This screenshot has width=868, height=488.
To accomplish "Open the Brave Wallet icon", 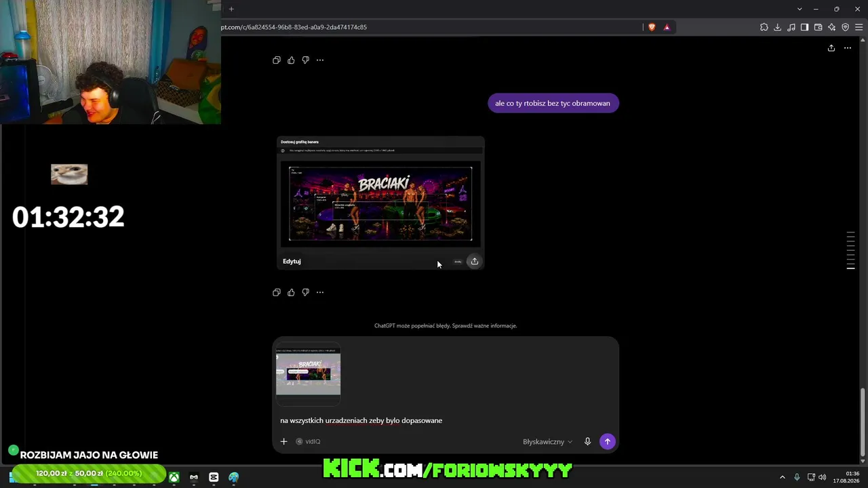I will pos(818,27).
